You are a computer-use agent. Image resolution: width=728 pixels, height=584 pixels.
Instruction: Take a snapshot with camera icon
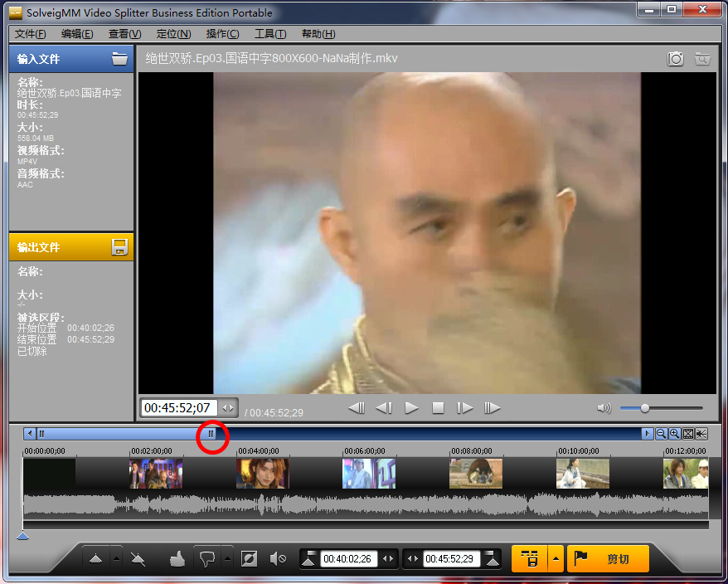pyautogui.click(x=675, y=59)
